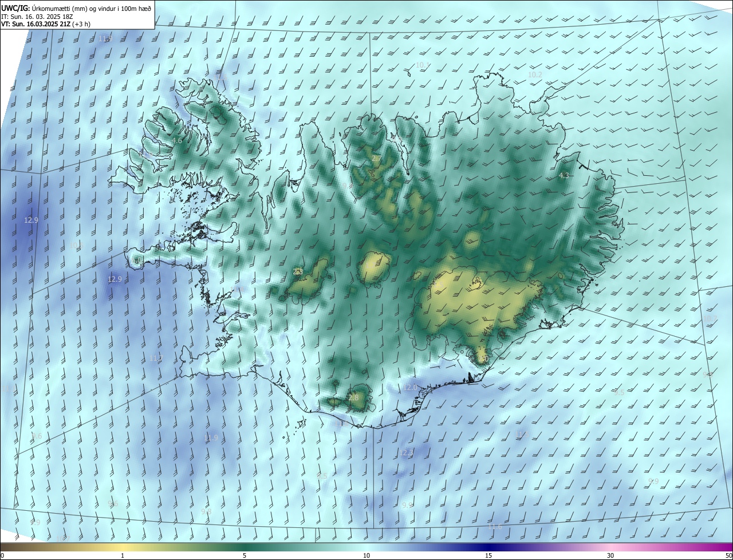The width and height of the screenshot is (733, 560).
Task: Click the 12.0 value on the south coast
Action: [x=411, y=388]
